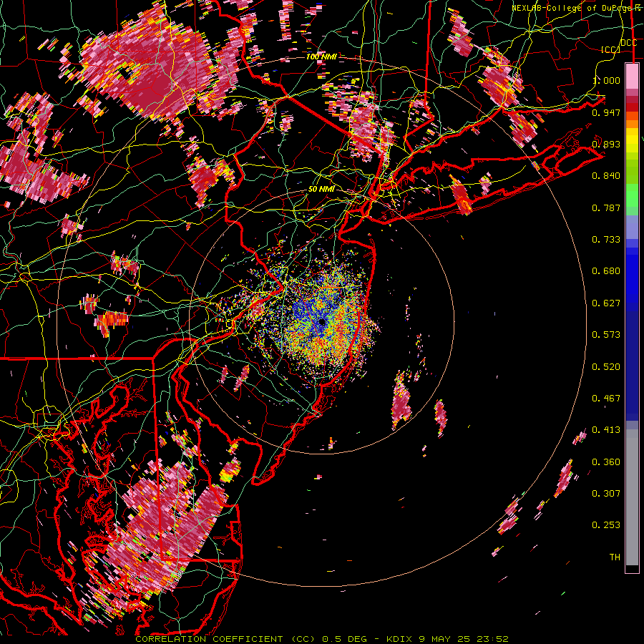The height and width of the screenshot is (644, 644).
Task: Click the [CC] legend unit label
Action: click(610, 49)
